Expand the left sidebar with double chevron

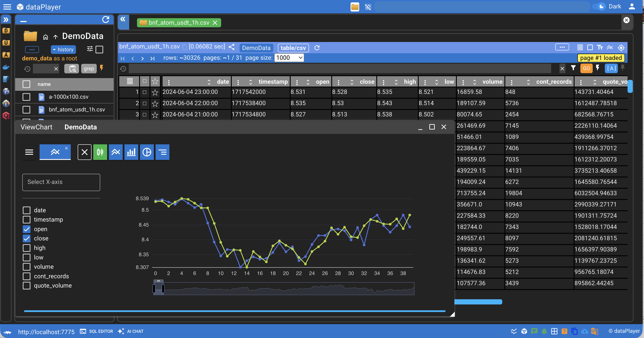(6, 19)
